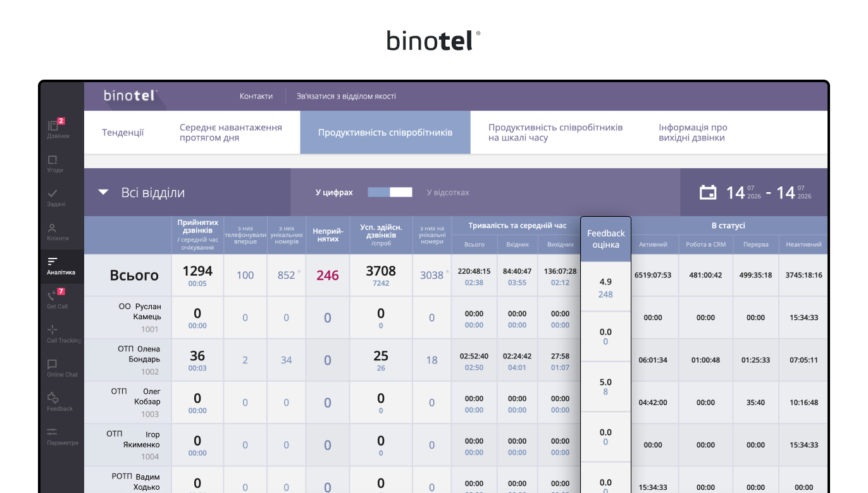Click the Неактивний column header
This screenshot has width=868, height=493.
(803, 245)
